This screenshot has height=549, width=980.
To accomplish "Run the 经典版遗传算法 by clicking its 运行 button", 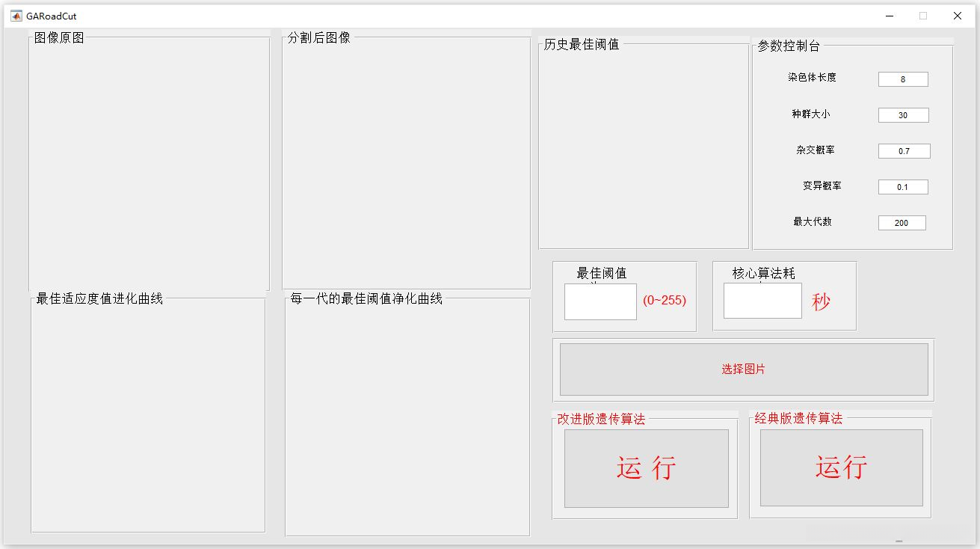I will (x=840, y=467).
